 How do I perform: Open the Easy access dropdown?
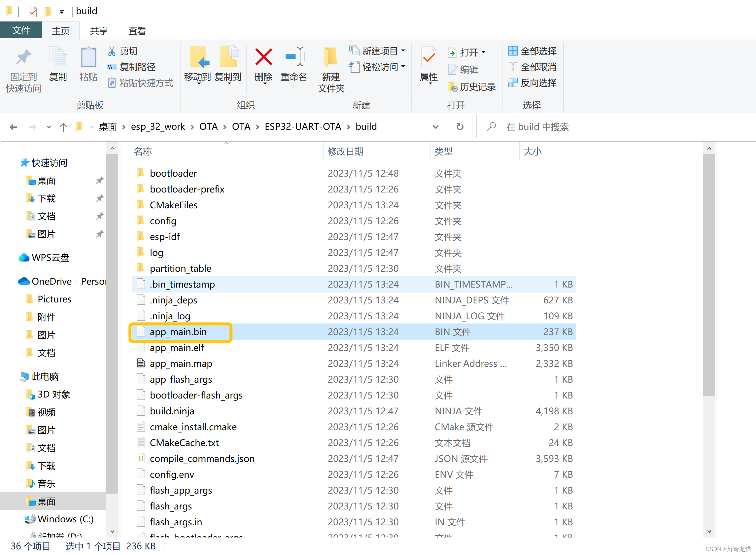coord(403,66)
